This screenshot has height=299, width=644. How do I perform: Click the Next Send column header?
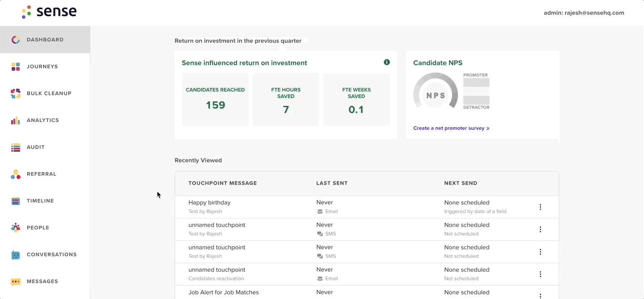click(461, 183)
